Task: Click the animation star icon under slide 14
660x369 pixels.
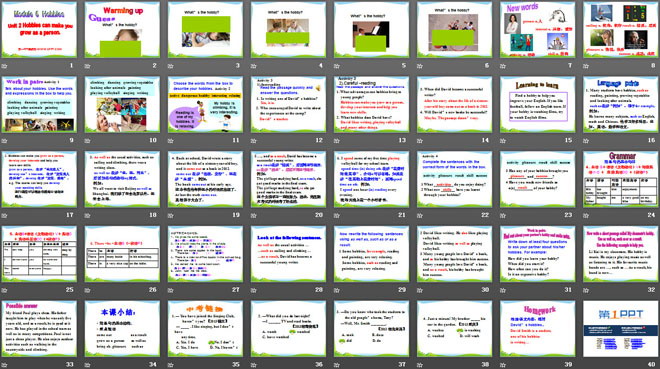Action: click(420, 141)
